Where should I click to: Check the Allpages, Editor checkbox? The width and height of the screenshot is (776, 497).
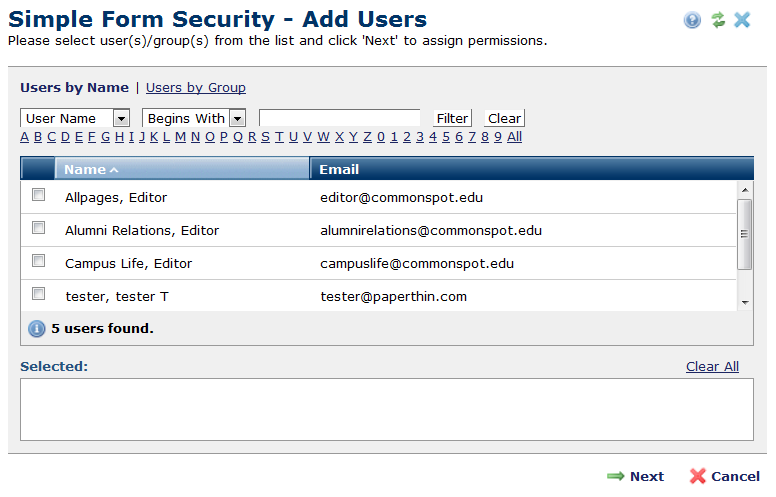[39, 195]
